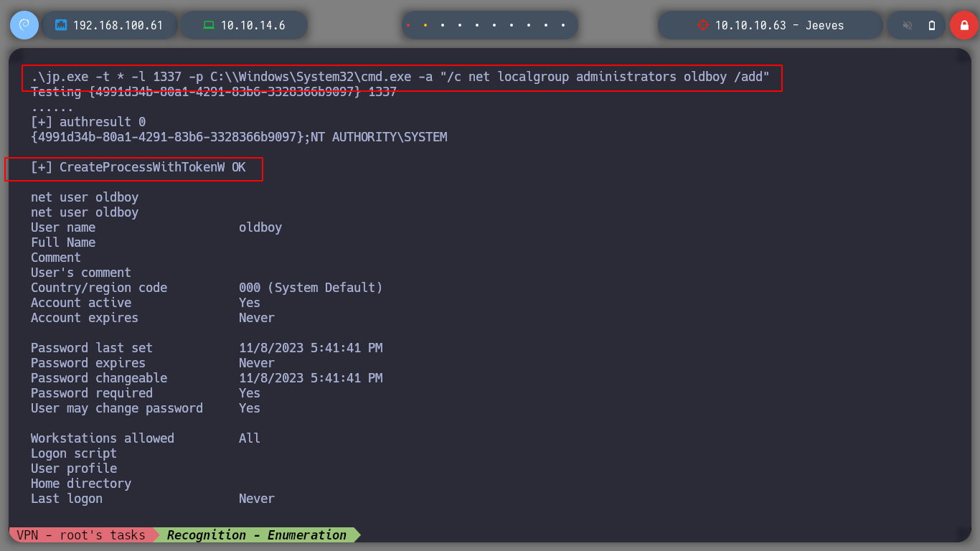Image resolution: width=980 pixels, height=551 pixels.
Task: Switch to the red workspace dot
Action: (x=408, y=25)
